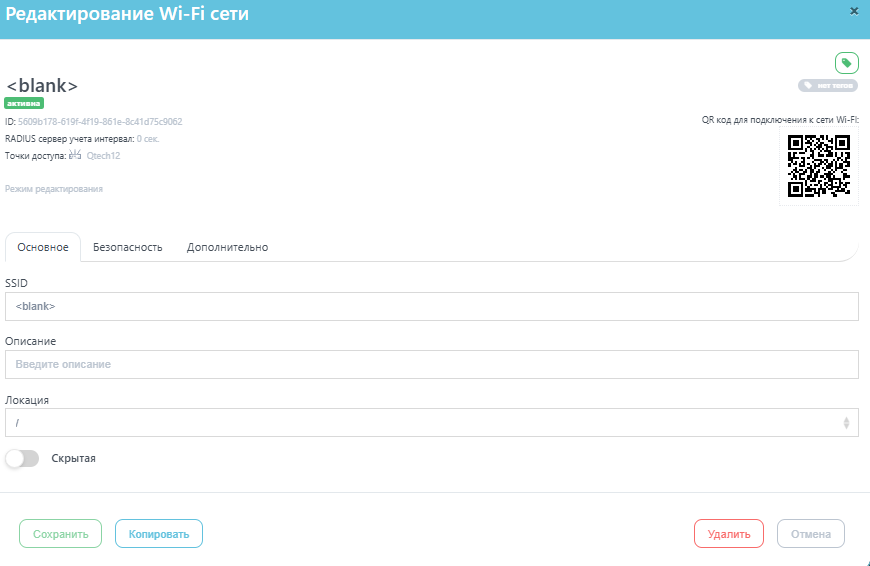Viewport: 870px width, 566px height.
Task: Focus the SSID input field
Action: (x=432, y=306)
